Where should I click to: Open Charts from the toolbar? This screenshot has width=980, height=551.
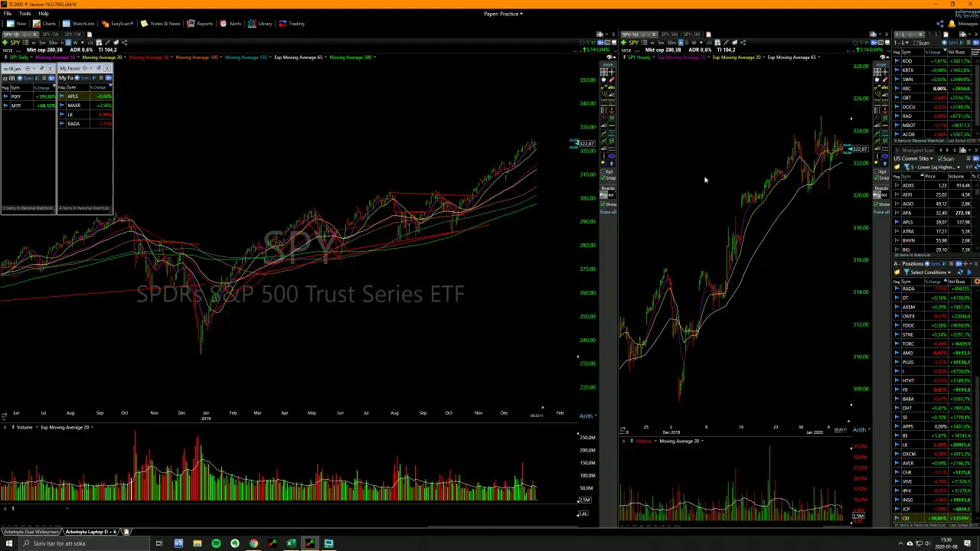[x=45, y=24]
